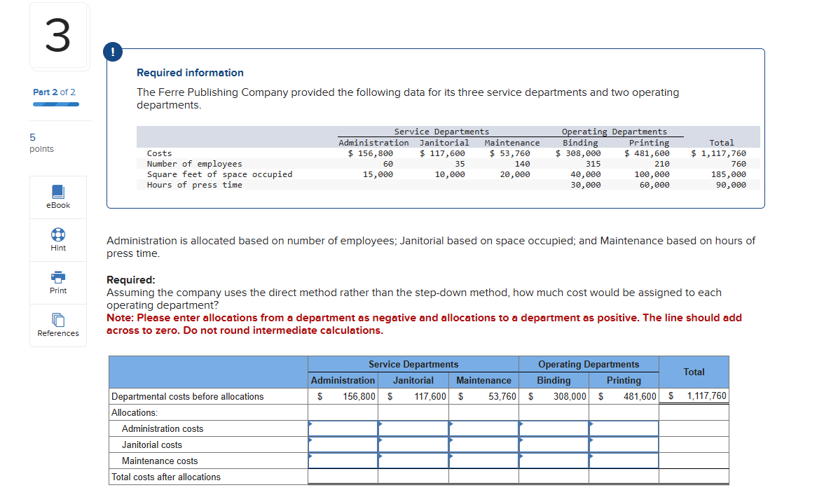Click Maintenance costs cell under Printing
824x504 pixels.
[624, 461]
